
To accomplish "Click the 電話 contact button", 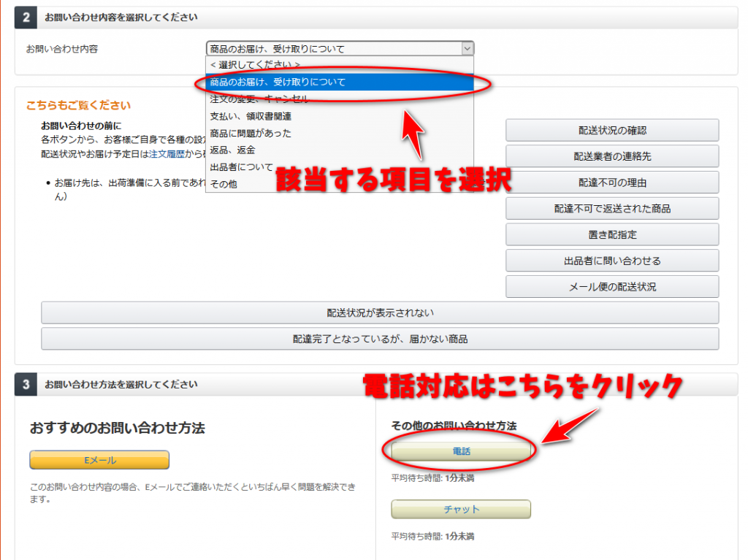I will 461,452.
